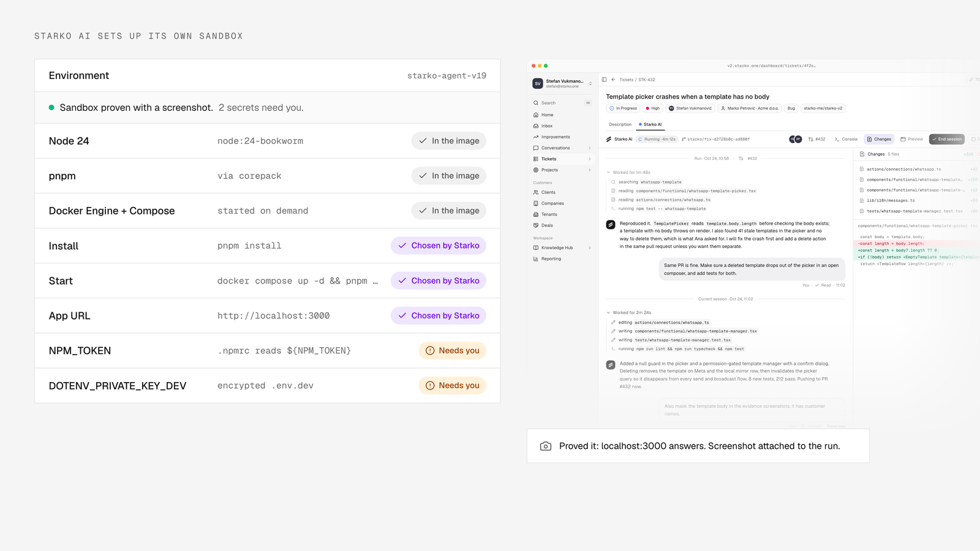Toggle the sidebar panel icon

[x=604, y=80]
